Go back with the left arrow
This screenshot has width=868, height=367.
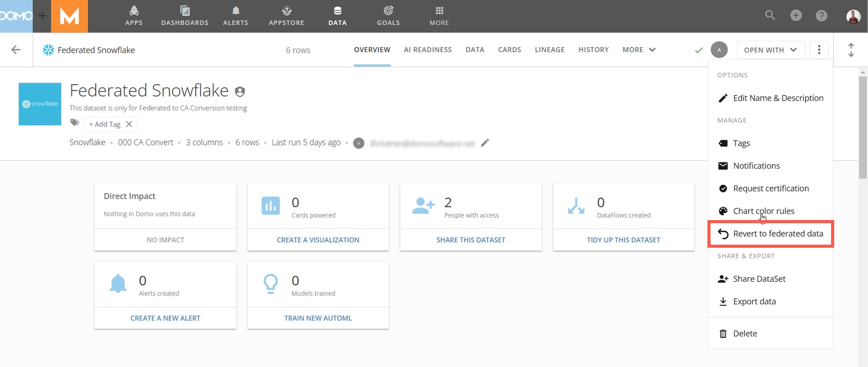16,50
